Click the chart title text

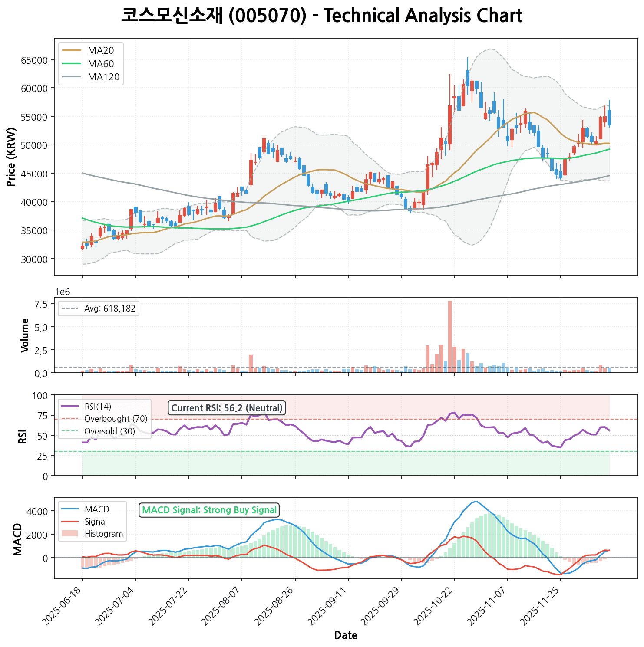[321, 16]
